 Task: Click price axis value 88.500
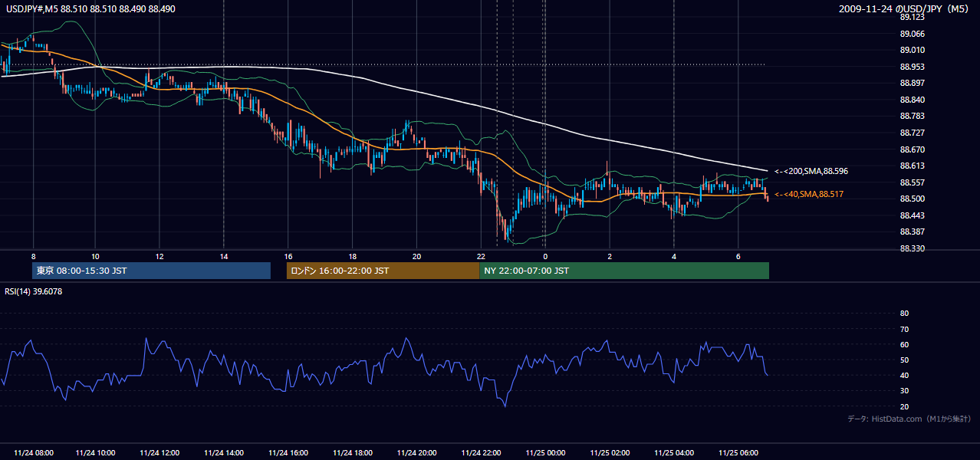[x=912, y=199]
